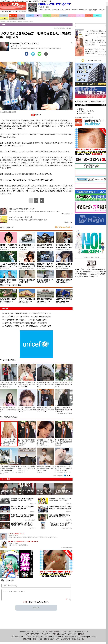Click the ニックネーム input field
Image resolution: width=108 pixels, height=644 pixels.
(x=36, y=586)
